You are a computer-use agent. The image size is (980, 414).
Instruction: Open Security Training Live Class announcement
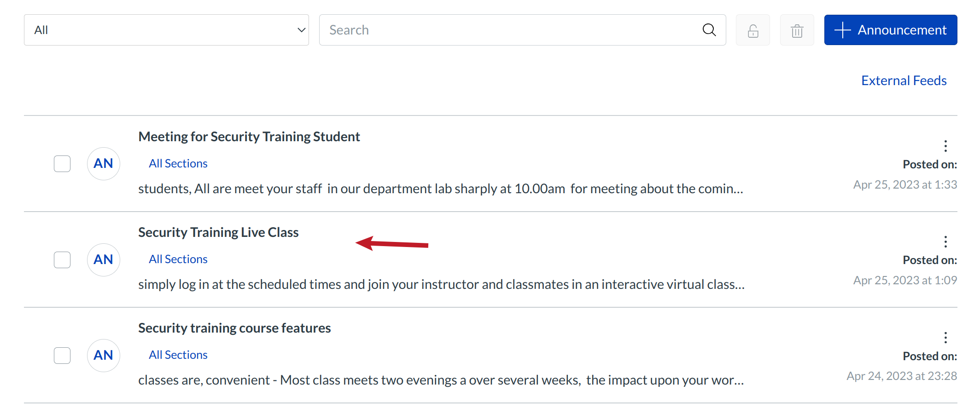click(218, 232)
